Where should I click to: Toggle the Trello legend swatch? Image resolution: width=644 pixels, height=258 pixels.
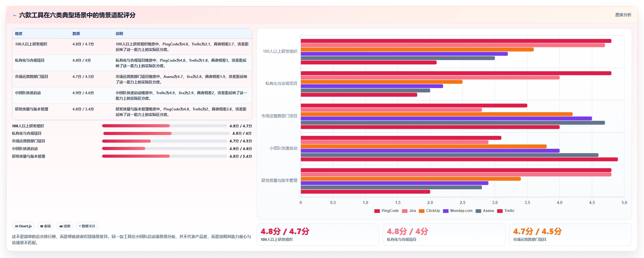(500, 211)
